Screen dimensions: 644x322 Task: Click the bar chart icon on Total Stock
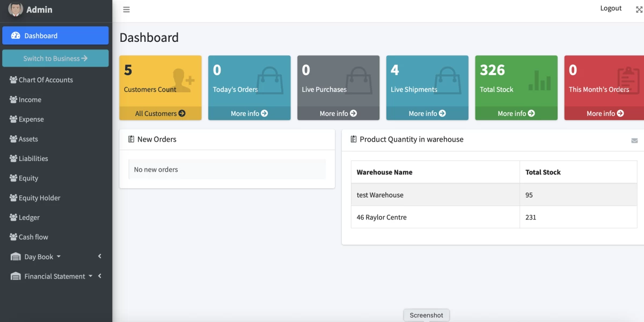pos(539,79)
